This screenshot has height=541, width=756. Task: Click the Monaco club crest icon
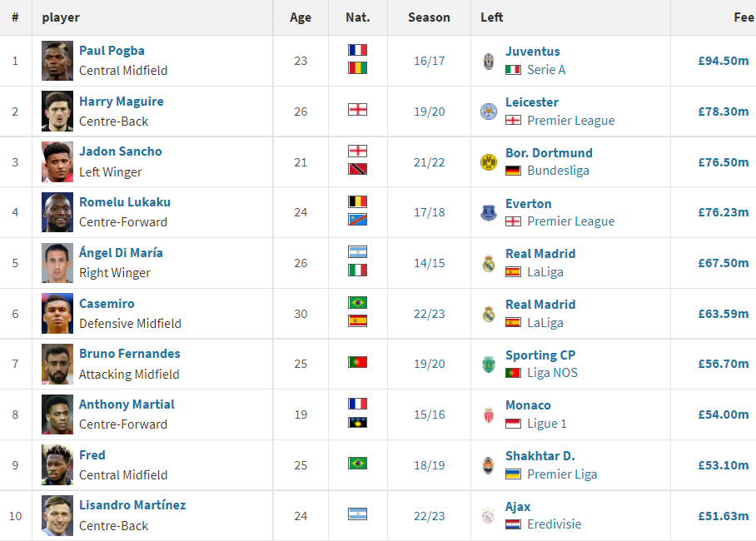[x=489, y=414]
